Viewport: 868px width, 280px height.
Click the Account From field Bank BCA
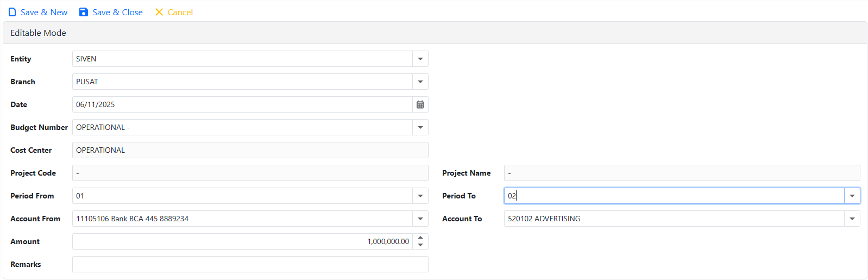point(242,219)
